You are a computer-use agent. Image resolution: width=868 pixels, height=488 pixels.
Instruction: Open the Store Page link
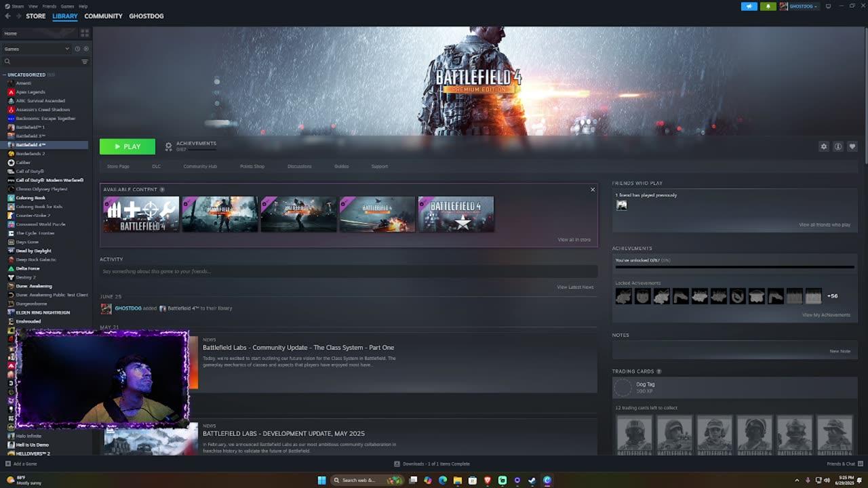(118, 166)
